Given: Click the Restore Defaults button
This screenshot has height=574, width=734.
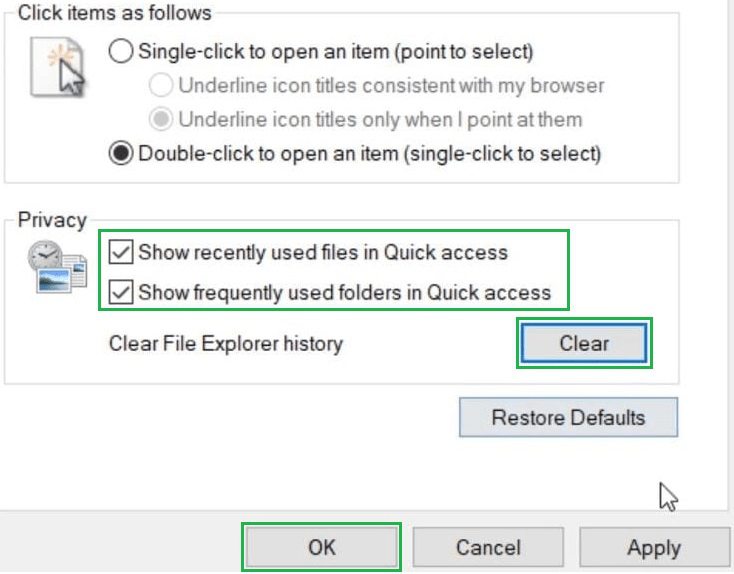Looking at the screenshot, I should tap(568, 417).
